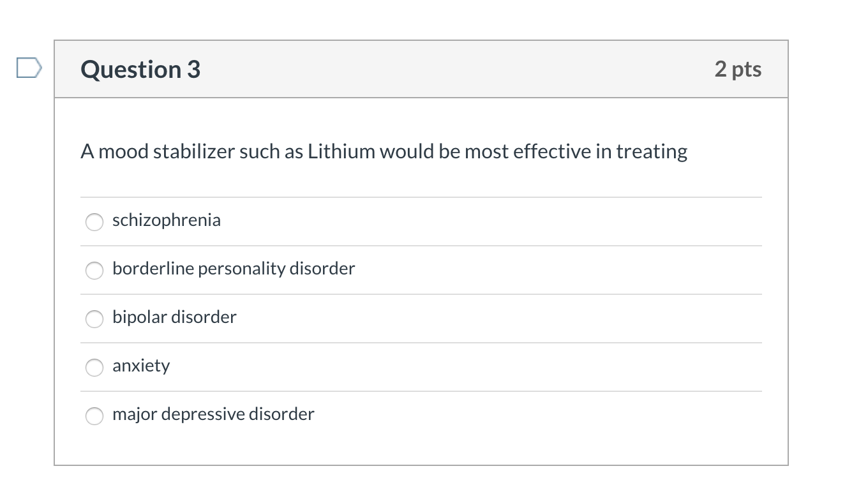This screenshot has width=868, height=480.
Task: Choose the borderline personality disorder radio button
Action: [94, 270]
